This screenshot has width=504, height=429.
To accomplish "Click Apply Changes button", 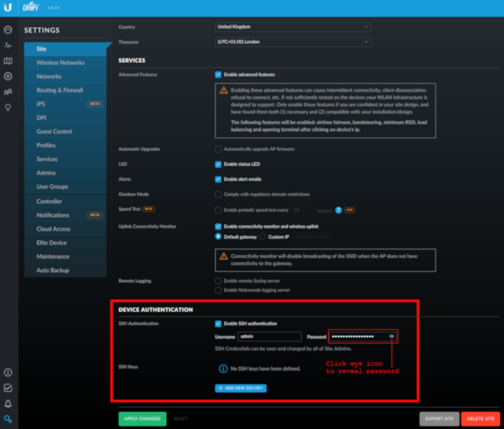I will click(142, 419).
